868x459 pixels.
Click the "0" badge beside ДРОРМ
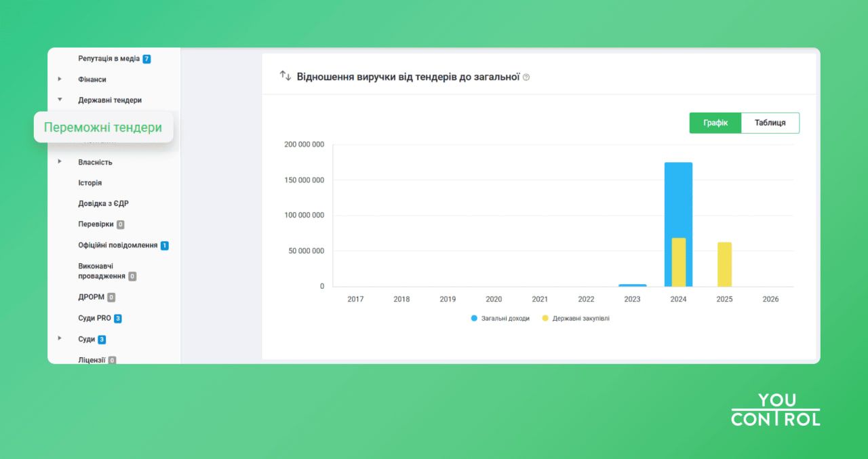[112, 297]
